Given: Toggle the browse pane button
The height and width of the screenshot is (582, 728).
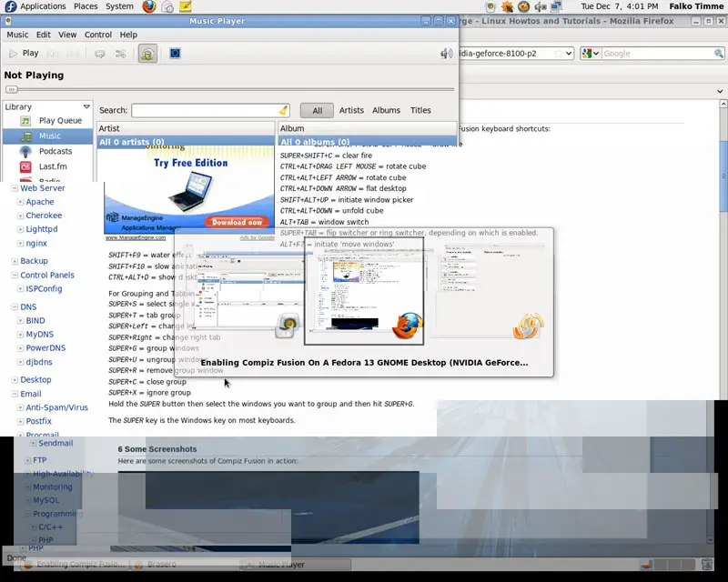Looking at the screenshot, I should [147, 54].
